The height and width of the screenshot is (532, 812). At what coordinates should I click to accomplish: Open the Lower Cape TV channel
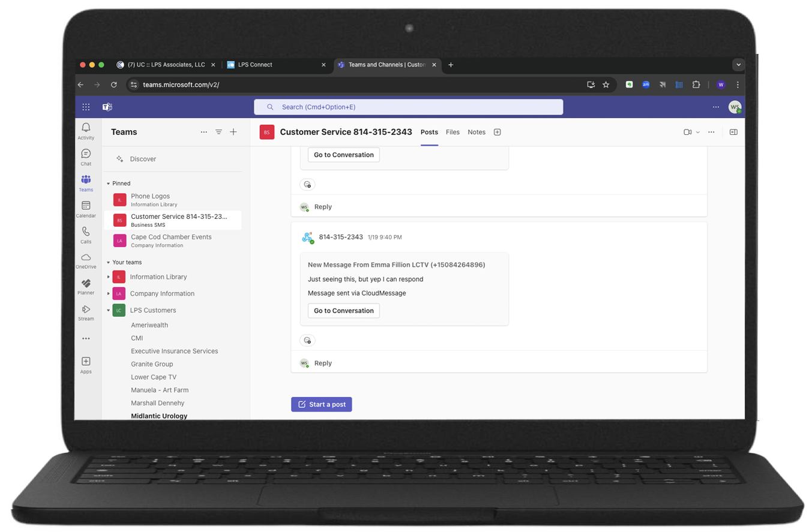154,377
